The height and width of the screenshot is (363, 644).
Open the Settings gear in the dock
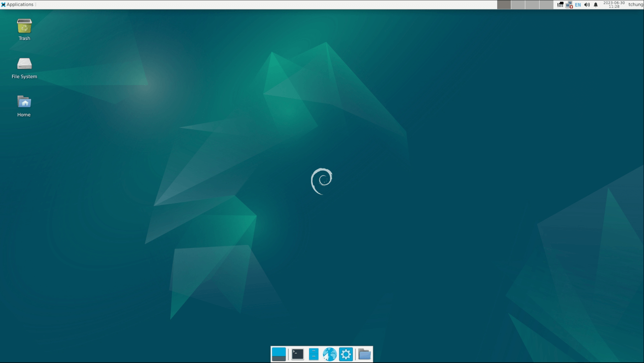(x=345, y=354)
